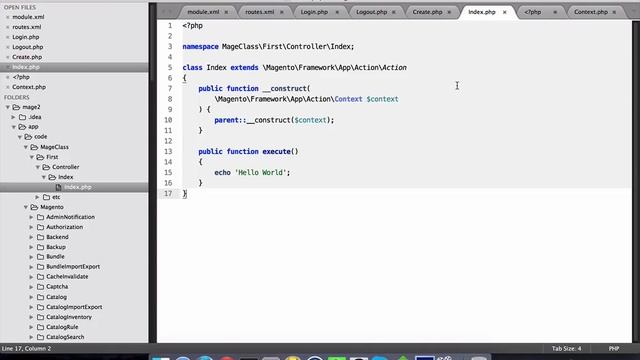640x360 pixels.
Task: Switch to the Context.php tab
Action: [x=591, y=12]
